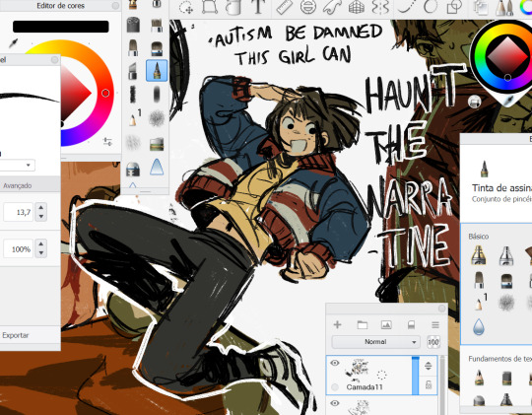This screenshot has width=532, height=415.
Task: Open the dropdown above Avançado section
Action: (17, 165)
